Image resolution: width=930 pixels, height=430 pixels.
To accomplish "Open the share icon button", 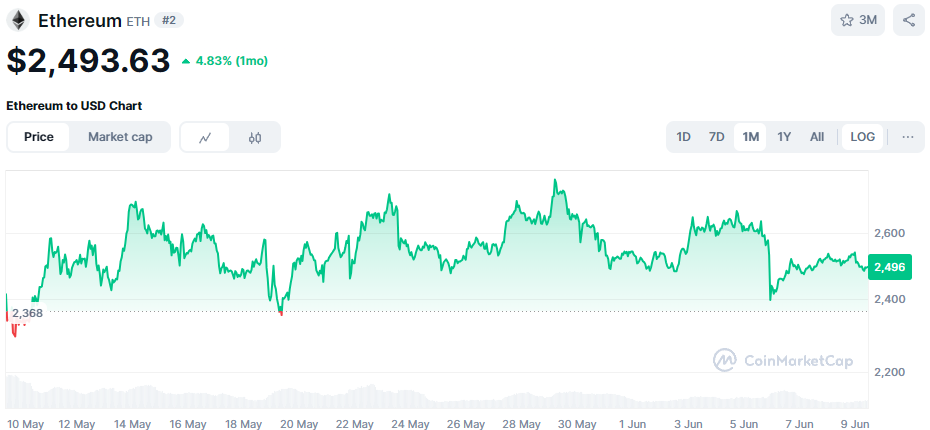I will [x=909, y=20].
